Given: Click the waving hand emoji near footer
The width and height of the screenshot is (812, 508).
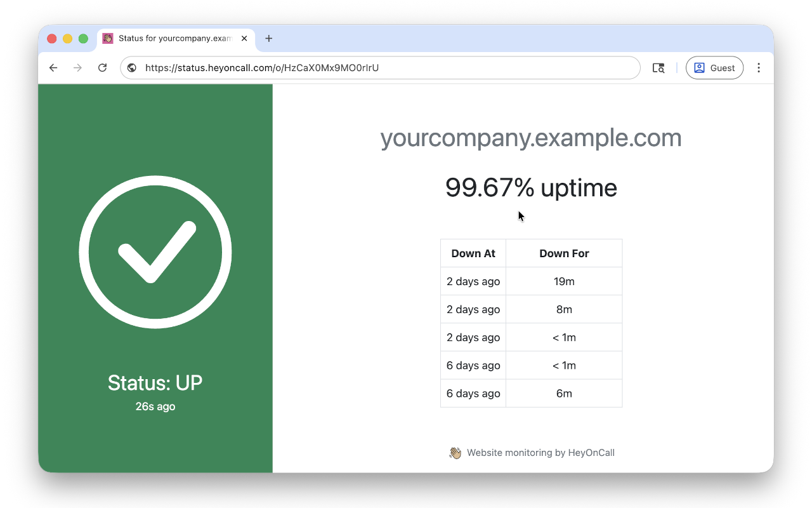Looking at the screenshot, I should pos(455,453).
